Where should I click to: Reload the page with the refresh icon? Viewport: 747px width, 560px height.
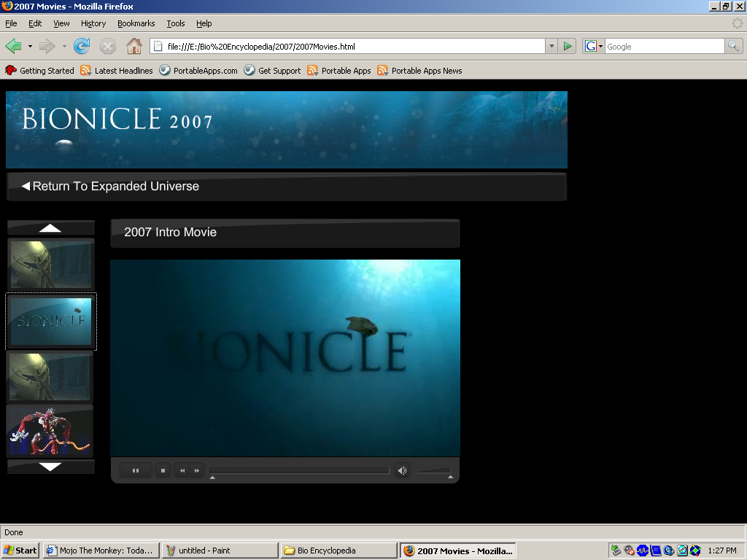82,46
